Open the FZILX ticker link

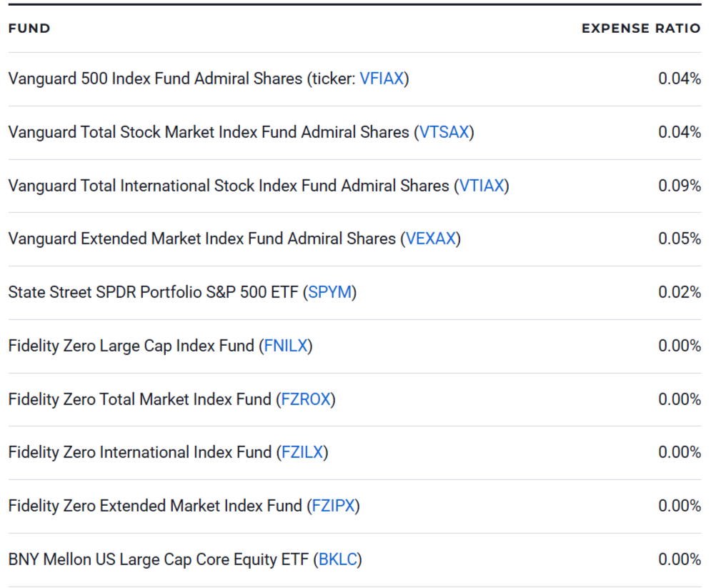[x=302, y=452]
